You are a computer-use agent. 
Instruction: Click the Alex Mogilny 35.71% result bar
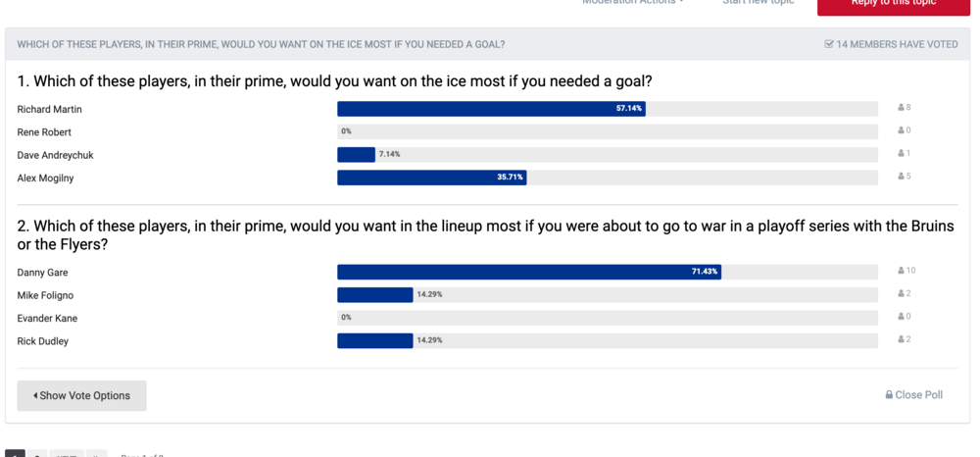[x=432, y=178]
